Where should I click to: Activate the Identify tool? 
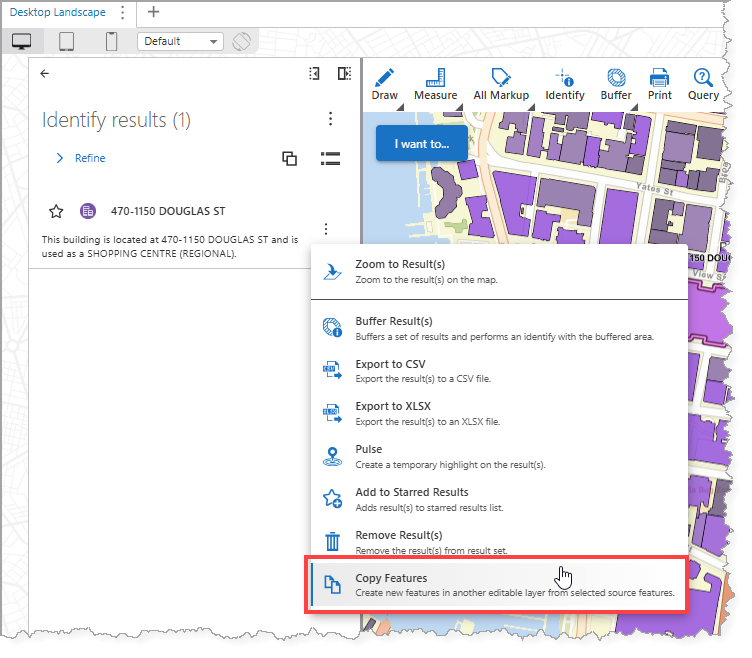tap(564, 84)
